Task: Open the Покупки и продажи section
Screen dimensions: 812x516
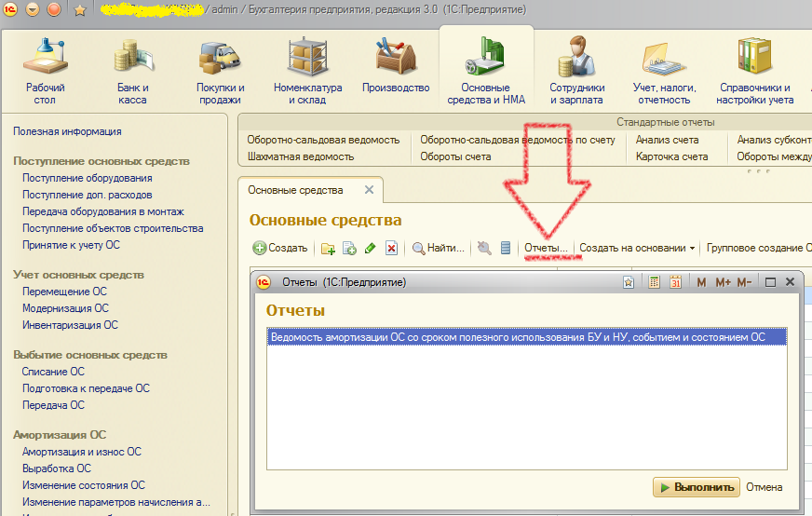Action: pyautogui.click(x=221, y=72)
